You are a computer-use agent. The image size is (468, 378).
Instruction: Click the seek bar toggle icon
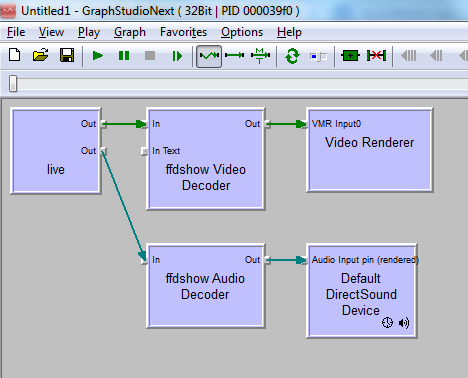[318, 56]
